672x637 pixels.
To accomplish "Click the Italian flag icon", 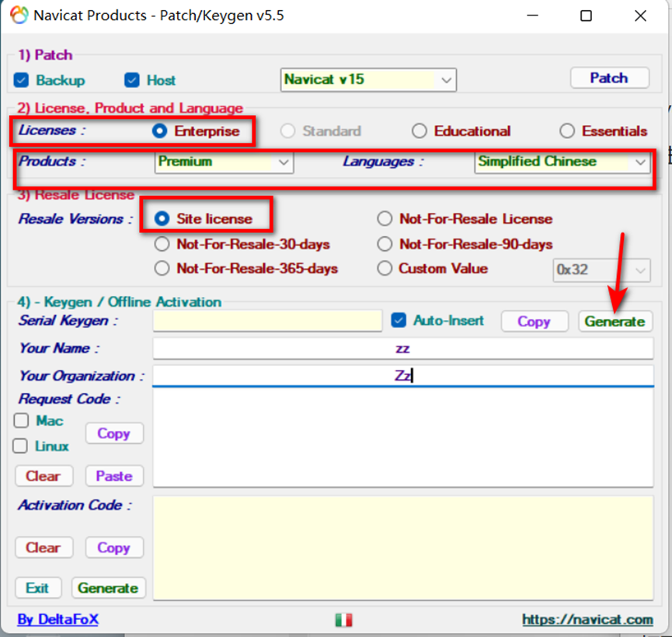I will [343, 619].
